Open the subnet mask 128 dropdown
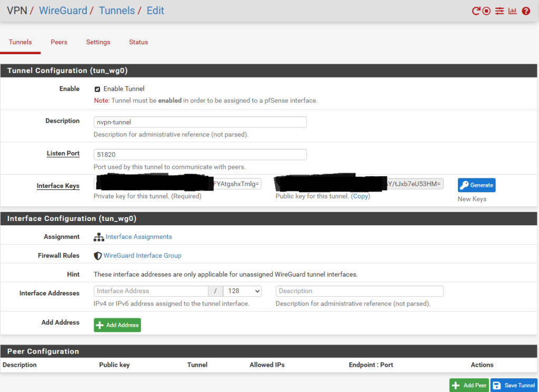This screenshot has height=392, width=539. tap(242, 291)
